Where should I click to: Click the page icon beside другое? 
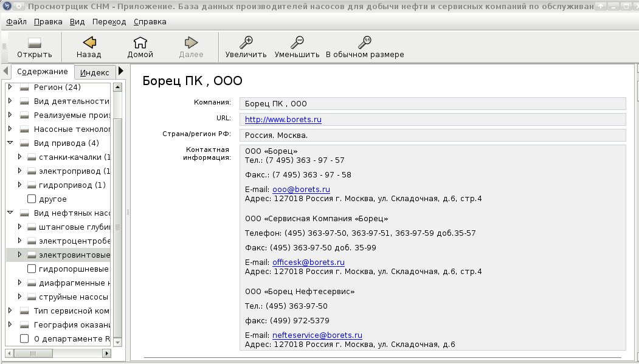click(x=32, y=199)
